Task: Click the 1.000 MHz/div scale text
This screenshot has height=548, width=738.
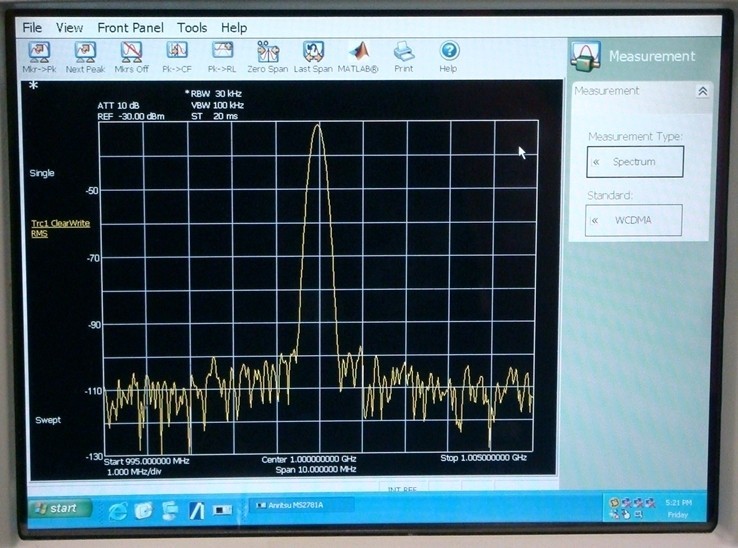Action: click(x=134, y=472)
